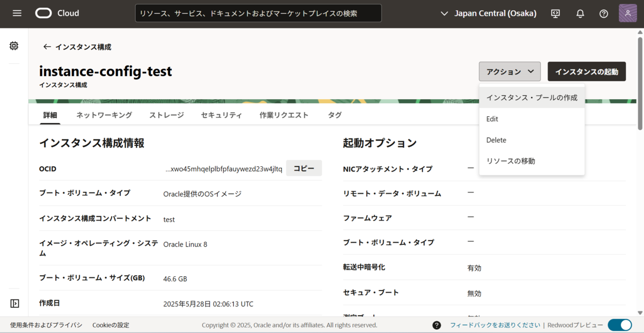The height and width of the screenshot is (333, 644).
Task: Click the compartment value test
Action: (169, 219)
